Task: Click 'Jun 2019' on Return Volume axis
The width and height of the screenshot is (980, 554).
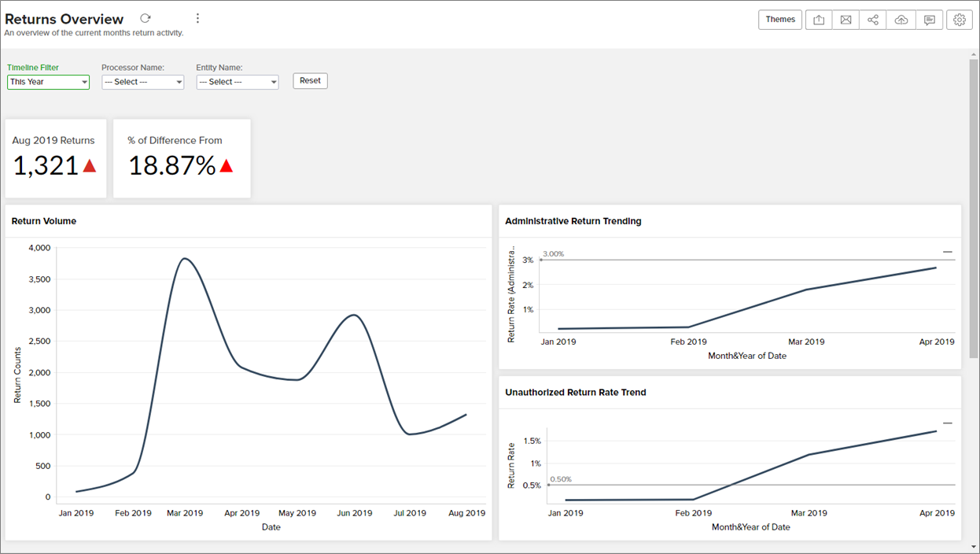Action: tap(355, 513)
